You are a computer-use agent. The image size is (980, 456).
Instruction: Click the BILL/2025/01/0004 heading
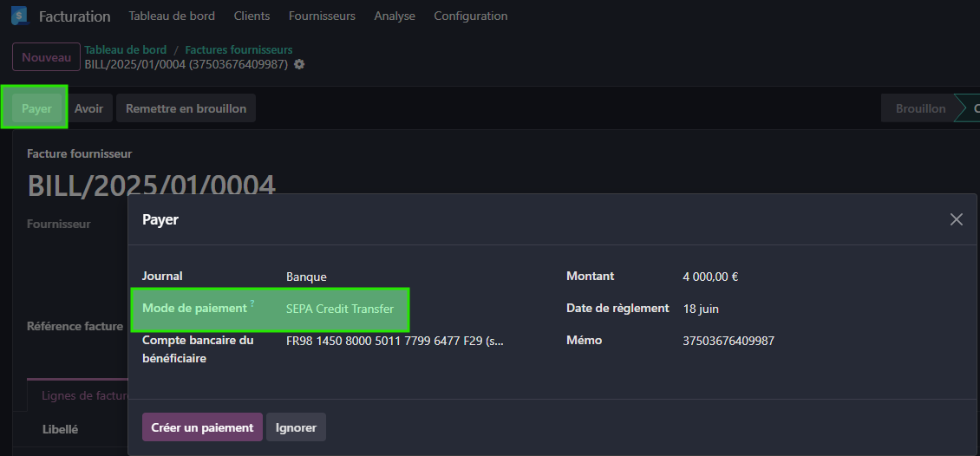pyautogui.click(x=152, y=186)
